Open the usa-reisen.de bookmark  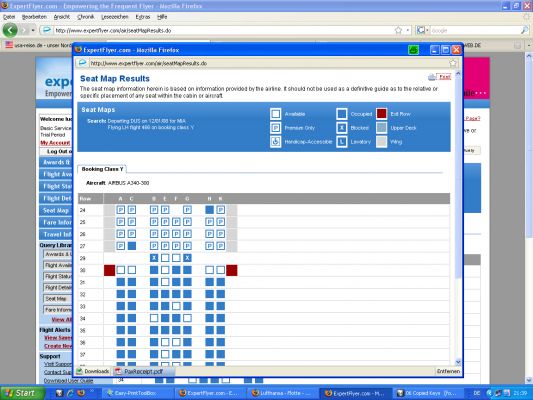(38, 45)
